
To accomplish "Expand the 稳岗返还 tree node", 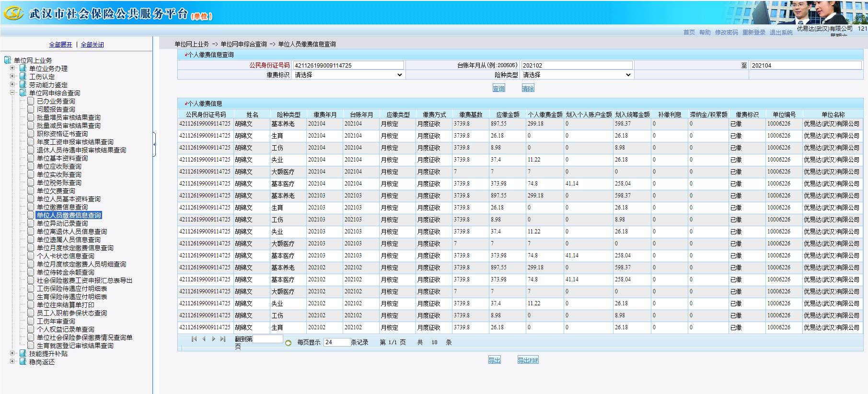I will [x=12, y=361].
